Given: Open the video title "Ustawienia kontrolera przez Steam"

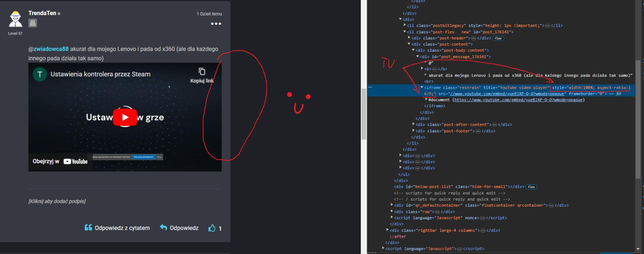Looking at the screenshot, I should click(x=100, y=74).
